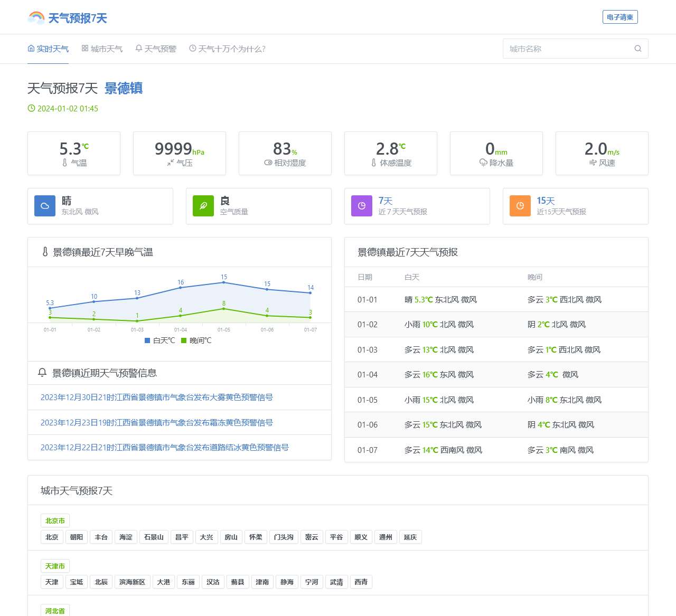
Task: Click the thermometer icon under 5.3℃
Action: pos(65,163)
